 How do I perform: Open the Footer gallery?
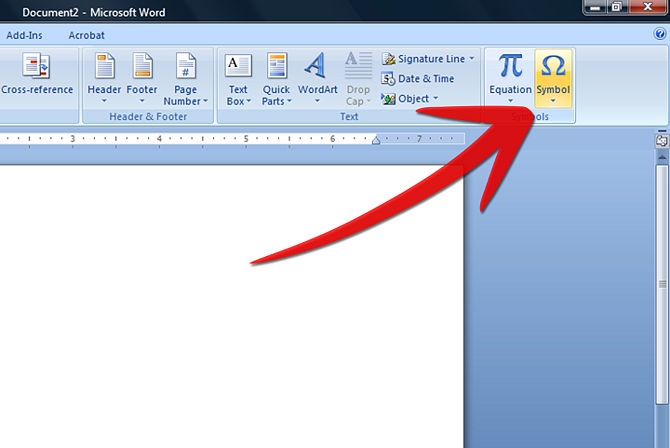[x=142, y=78]
